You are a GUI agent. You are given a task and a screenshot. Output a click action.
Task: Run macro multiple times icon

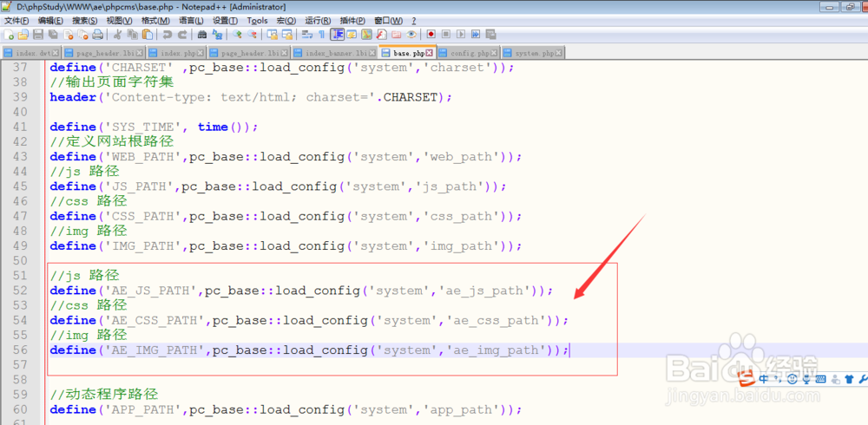[x=476, y=35]
